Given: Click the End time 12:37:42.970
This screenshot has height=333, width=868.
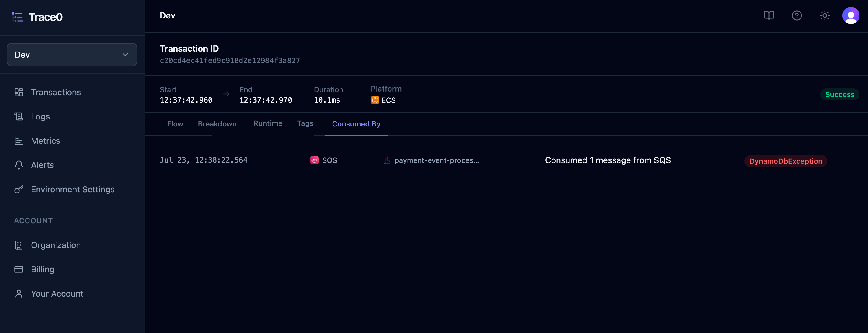Looking at the screenshot, I should tap(265, 100).
